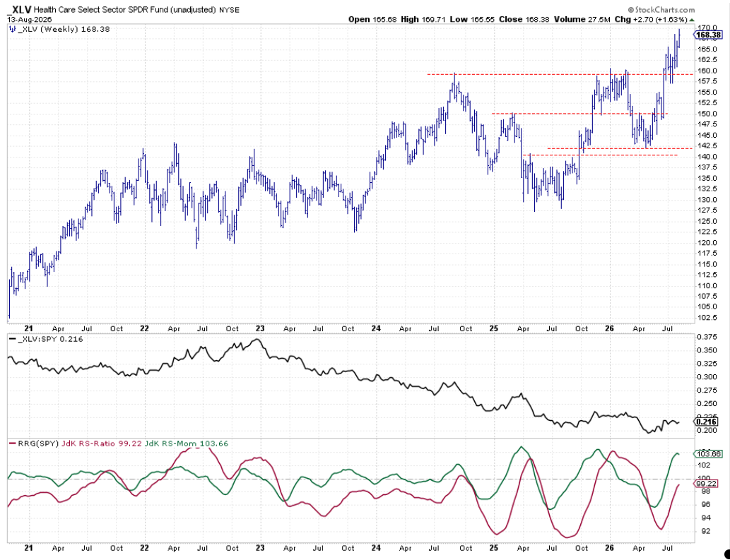The image size is (730, 560).
Task: Click the 0.200 ratio axis label
Action: (x=707, y=431)
